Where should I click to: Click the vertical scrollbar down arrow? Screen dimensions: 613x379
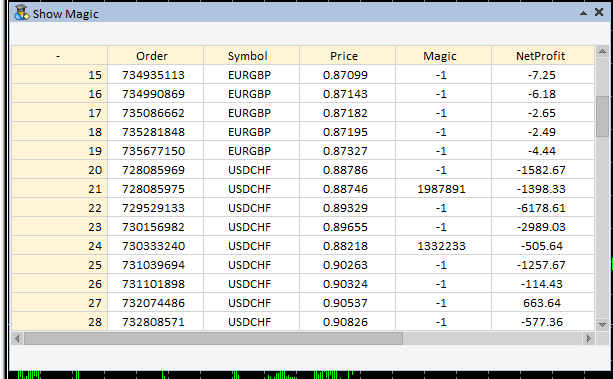[602, 325]
